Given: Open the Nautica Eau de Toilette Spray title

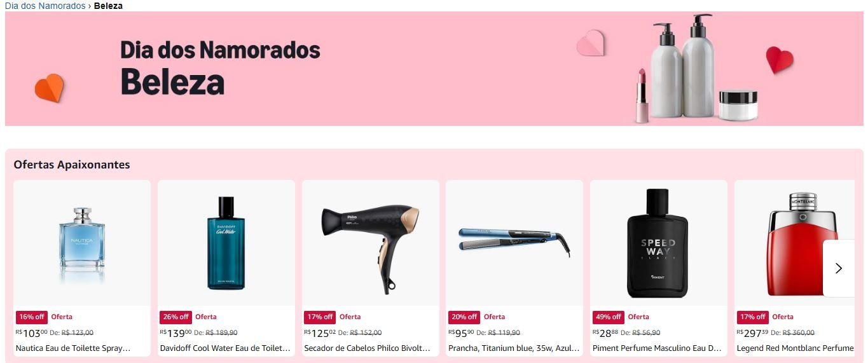Looking at the screenshot, I should tap(73, 348).
